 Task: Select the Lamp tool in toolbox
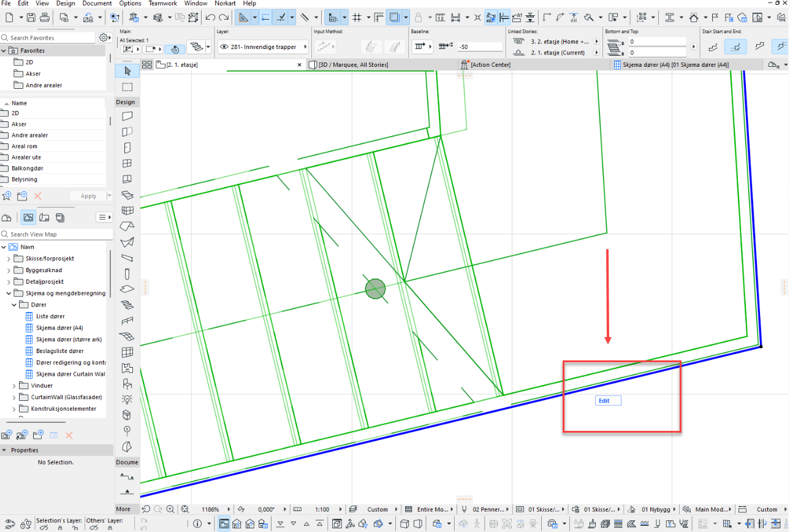(127, 399)
